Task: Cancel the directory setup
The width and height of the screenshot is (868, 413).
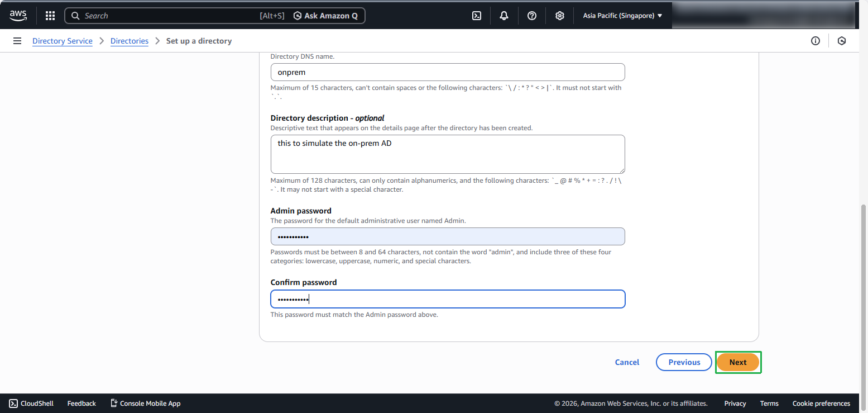Action: 627,362
